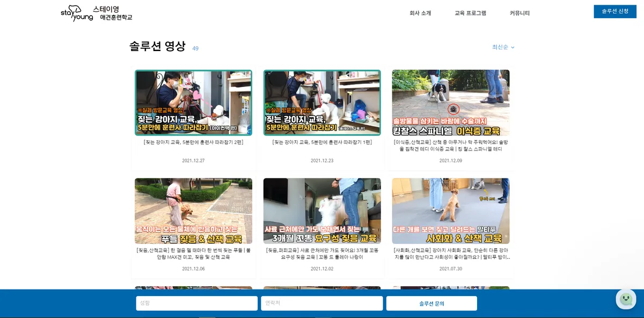Image resolution: width=644 pixels, height=318 pixels.
Task: Click the date 2021.12.09
Action: click(x=451, y=161)
